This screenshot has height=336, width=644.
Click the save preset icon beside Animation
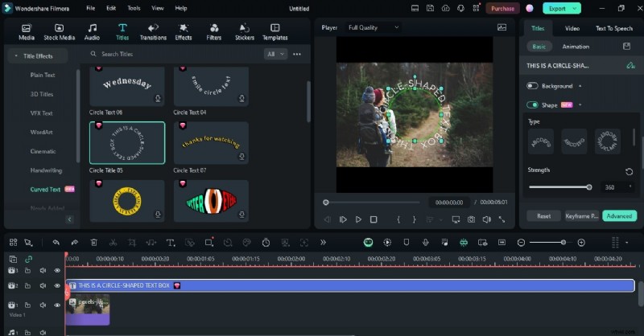click(627, 47)
